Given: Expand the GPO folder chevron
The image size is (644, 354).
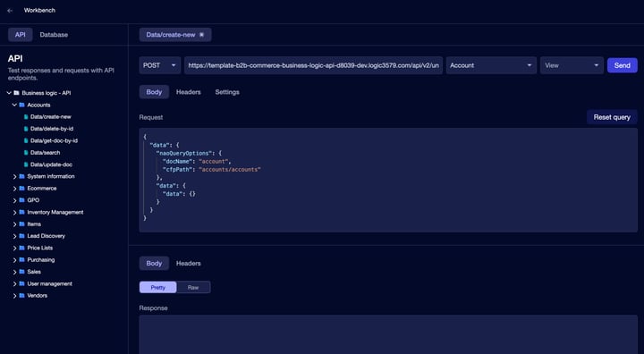Looking at the screenshot, I should pyautogui.click(x=14, y=200).
